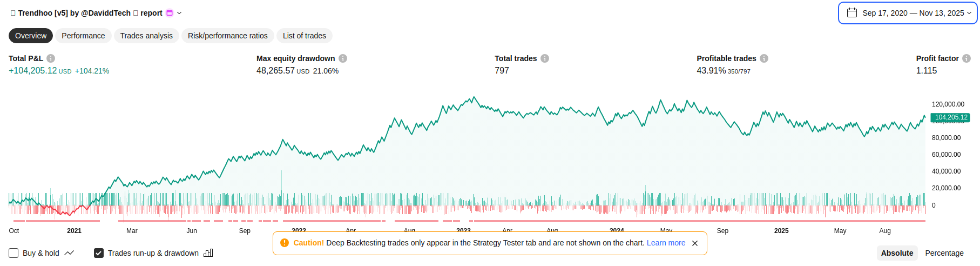Expand the strategy report title chevron
The image size is (980, 266).
(x=179, y=13)
